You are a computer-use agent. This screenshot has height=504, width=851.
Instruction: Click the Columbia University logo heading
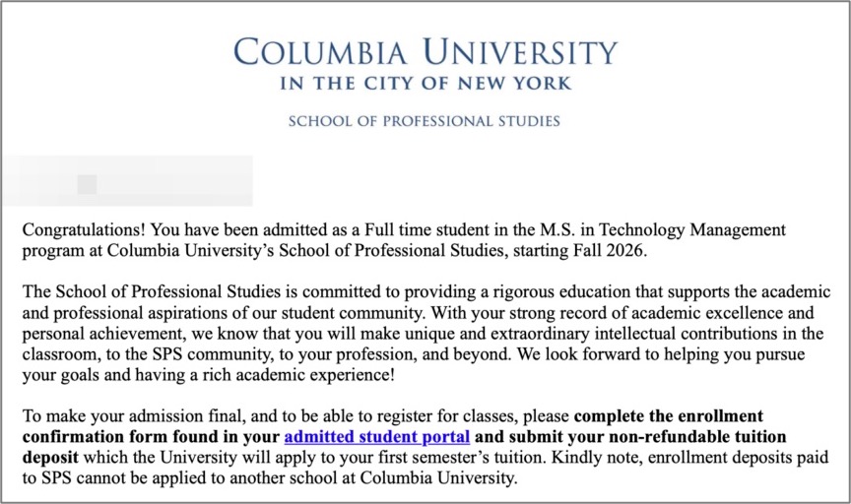425,51
